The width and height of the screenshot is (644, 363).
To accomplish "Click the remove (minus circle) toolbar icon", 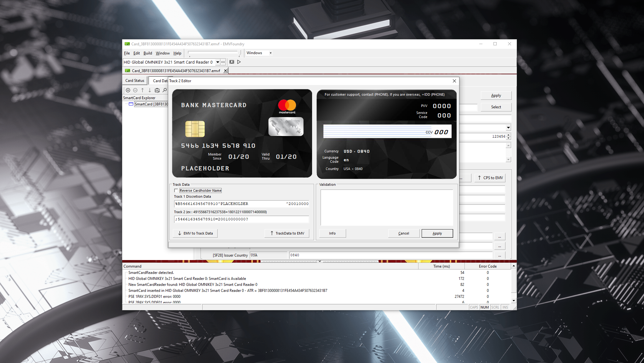I will pos(135,90).
